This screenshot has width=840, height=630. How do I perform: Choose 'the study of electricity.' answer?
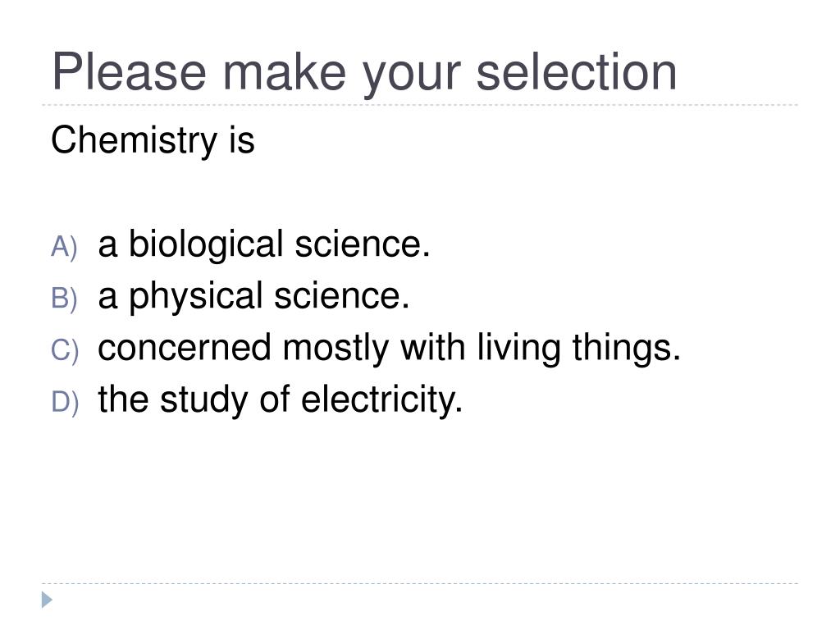tap(281, 399)
